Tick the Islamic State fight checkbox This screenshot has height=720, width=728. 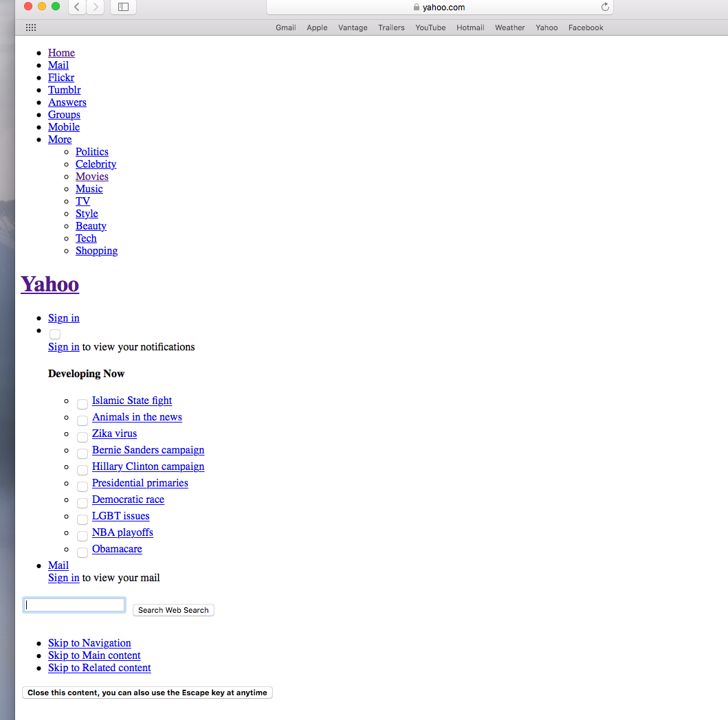(x=82, y=404)
